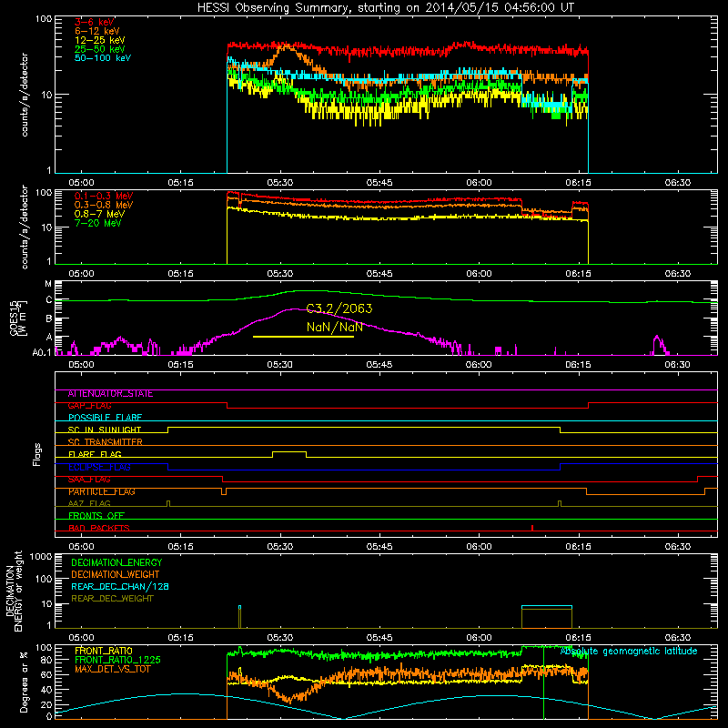Select the SC_TRANSMITTER flag label
The width and height of the screenshot is (728, 728).
105,442
